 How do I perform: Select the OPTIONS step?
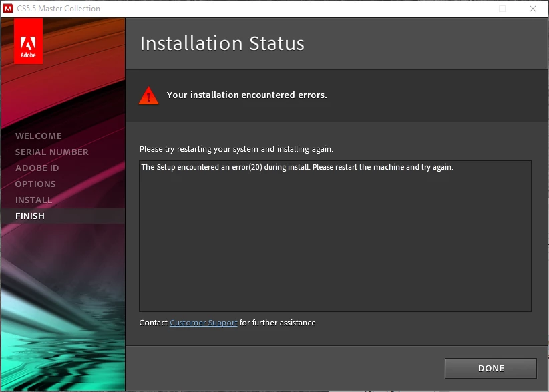coord(35,184)
